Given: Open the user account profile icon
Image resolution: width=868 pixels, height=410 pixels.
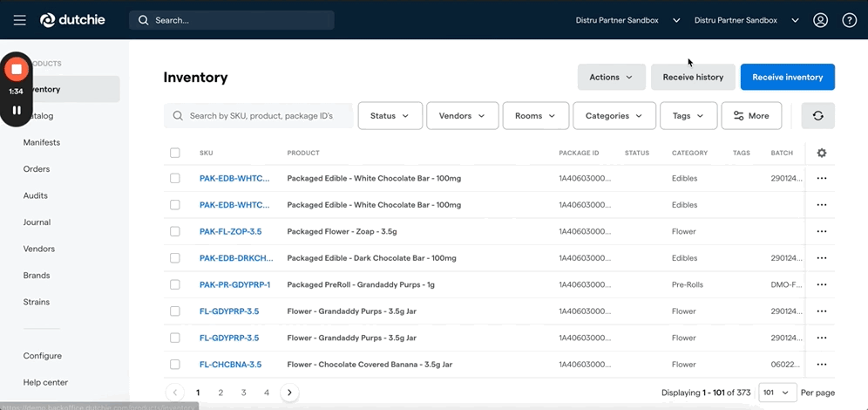Looking at the screenshot, I should [820, 21].
